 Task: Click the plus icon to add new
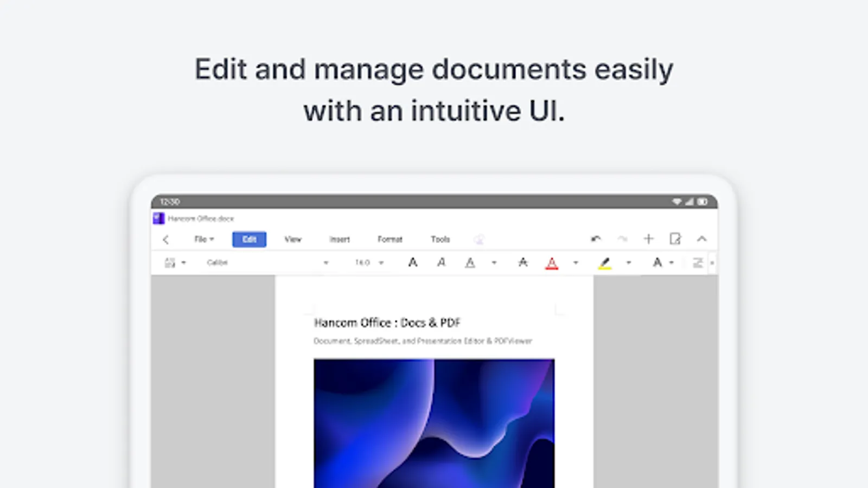tap(649, 239)
